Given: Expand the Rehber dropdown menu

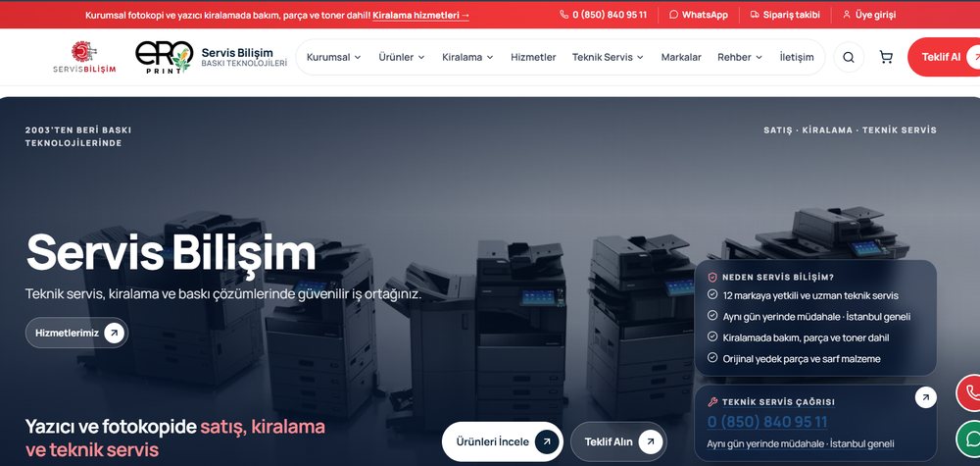Looking at the screenshot, I should (x=740, y=57).
